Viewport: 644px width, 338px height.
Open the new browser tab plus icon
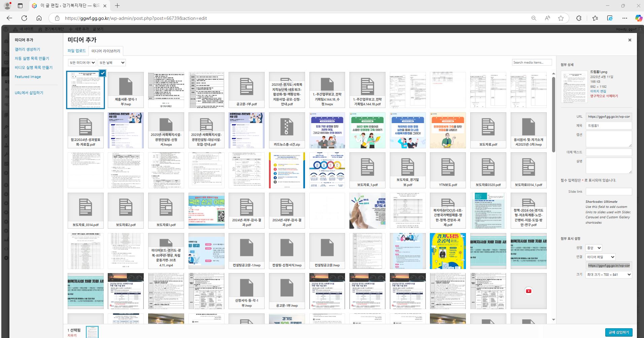(117, 6)
